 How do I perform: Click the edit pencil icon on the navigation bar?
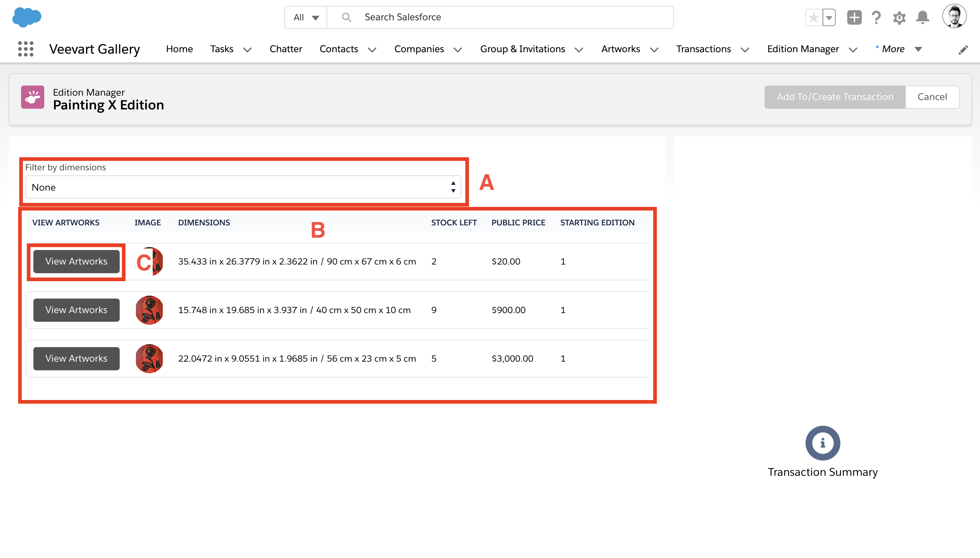pos(963,50)
